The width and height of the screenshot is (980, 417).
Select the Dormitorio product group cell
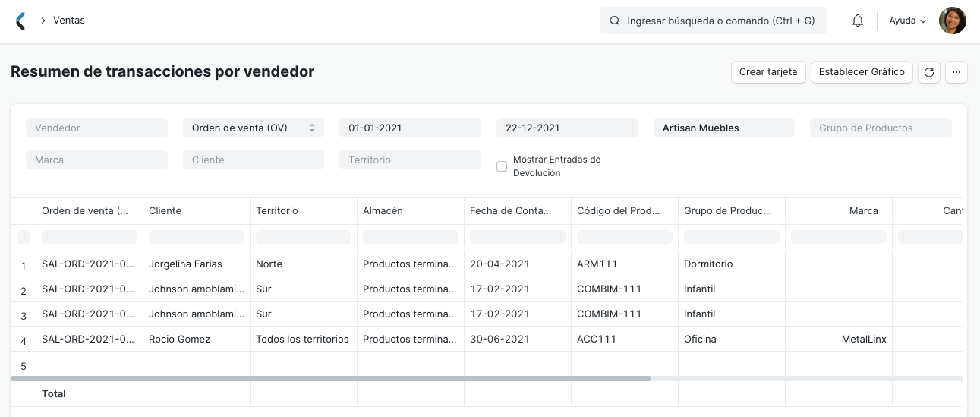pos(732,264)
